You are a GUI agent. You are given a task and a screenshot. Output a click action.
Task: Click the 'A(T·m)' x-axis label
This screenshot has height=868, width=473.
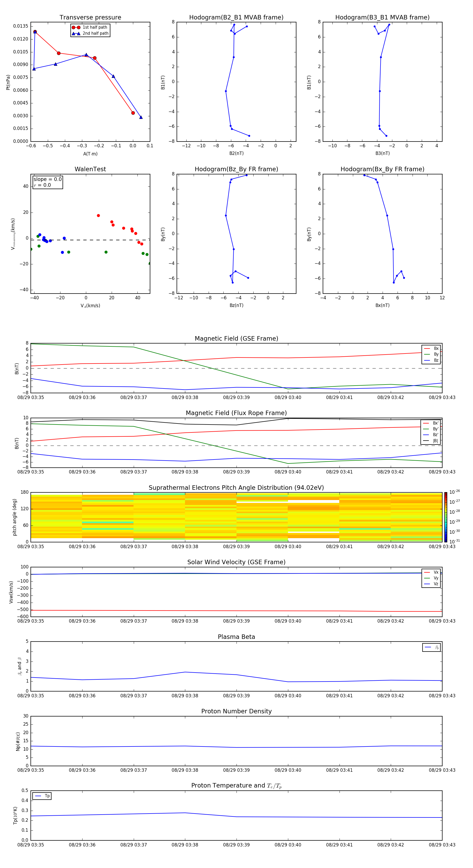(x=90, y=154)
